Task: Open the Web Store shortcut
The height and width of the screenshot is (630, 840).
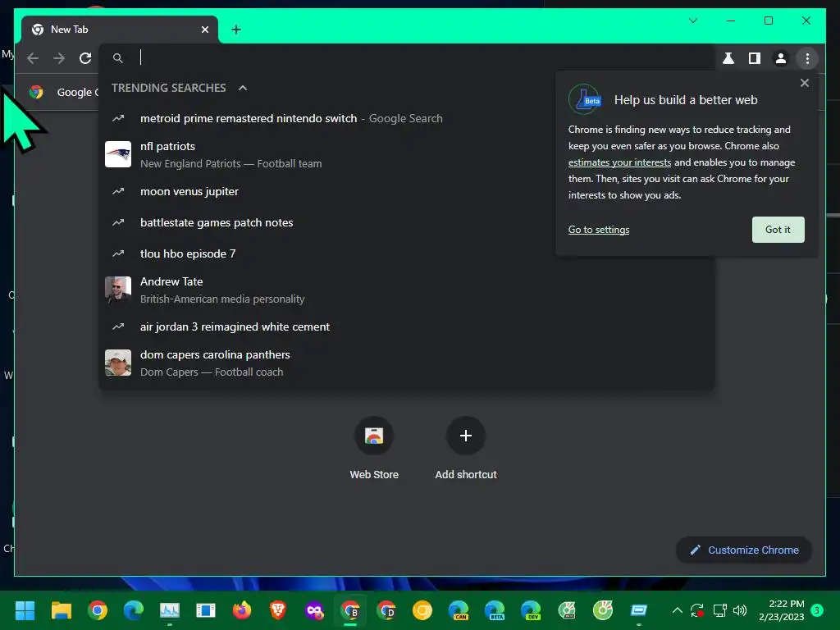Action: point(374,448)
